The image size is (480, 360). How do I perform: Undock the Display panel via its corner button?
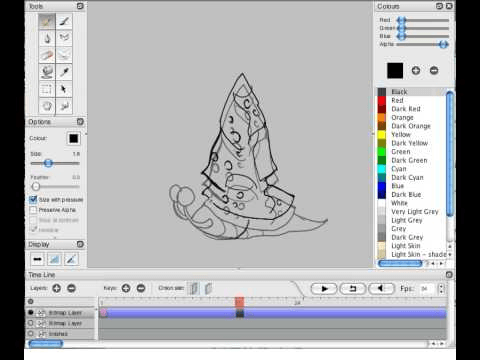80,244
